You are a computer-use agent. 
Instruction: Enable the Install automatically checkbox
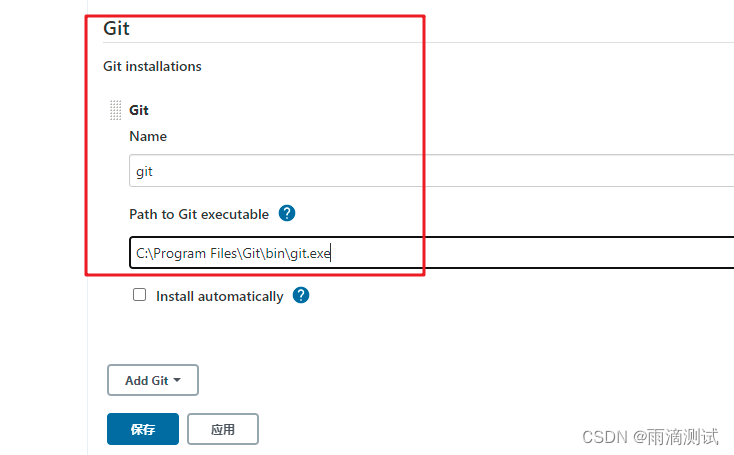tap(139, 295)
